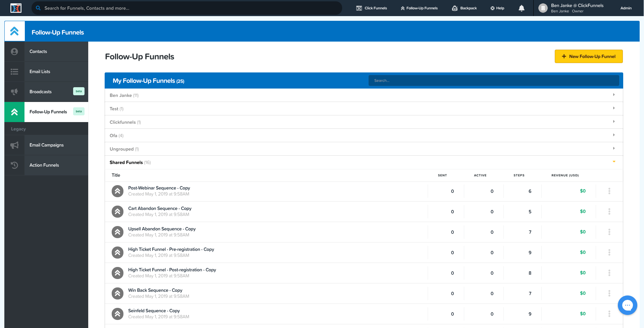
Task: Click the New Follow-Up Funnel button
Action: point(588,56)
